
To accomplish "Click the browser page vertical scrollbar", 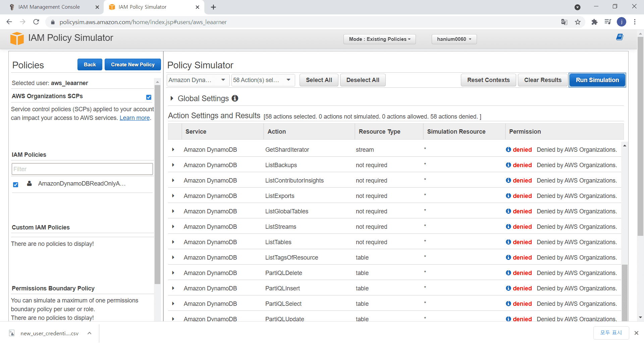I will click(x=640, y=136).
